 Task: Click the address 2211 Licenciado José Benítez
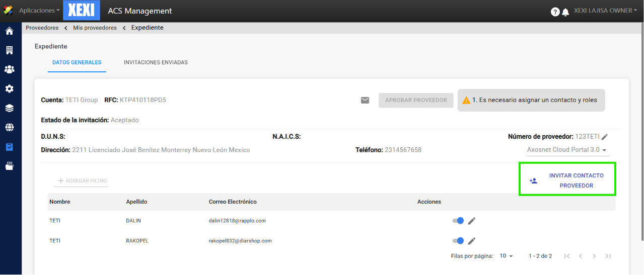(161, 150)
